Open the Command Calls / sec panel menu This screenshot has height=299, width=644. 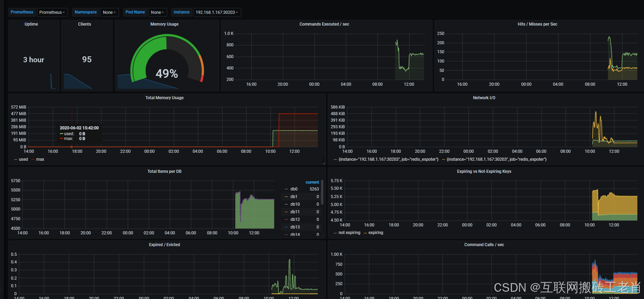484,245
